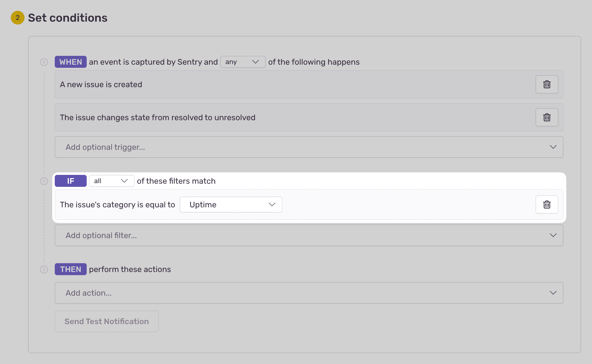Click the step 2 number badge

[17, 18]
